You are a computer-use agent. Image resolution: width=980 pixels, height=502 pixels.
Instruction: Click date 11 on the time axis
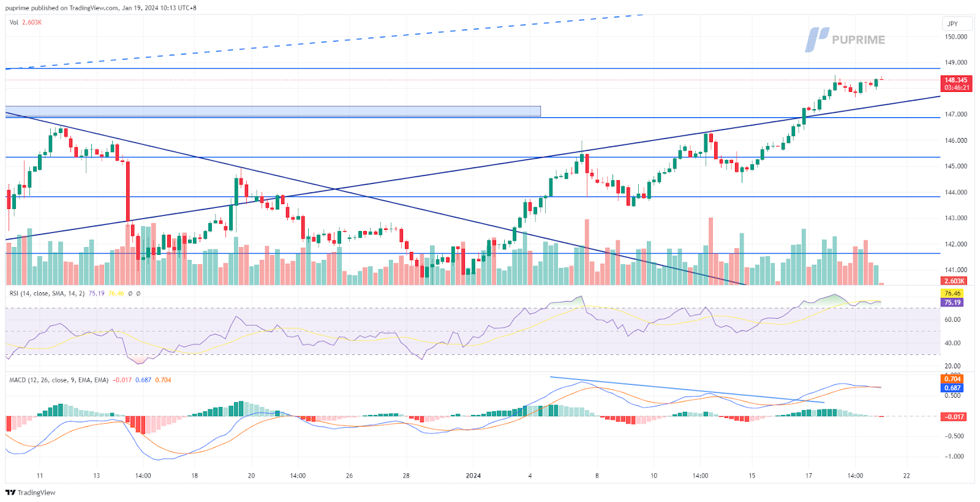tap(40, 476)
